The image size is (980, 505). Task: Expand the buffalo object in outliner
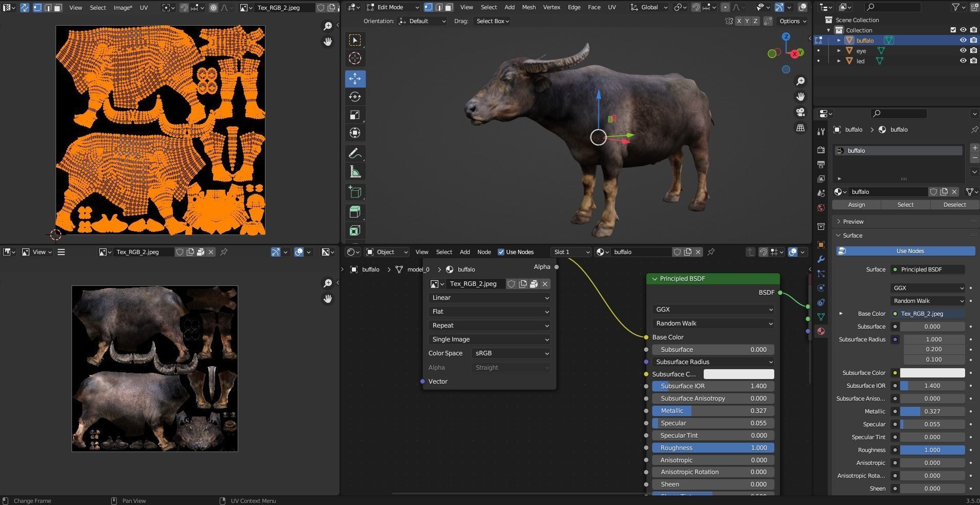click(x=839, y=40)
